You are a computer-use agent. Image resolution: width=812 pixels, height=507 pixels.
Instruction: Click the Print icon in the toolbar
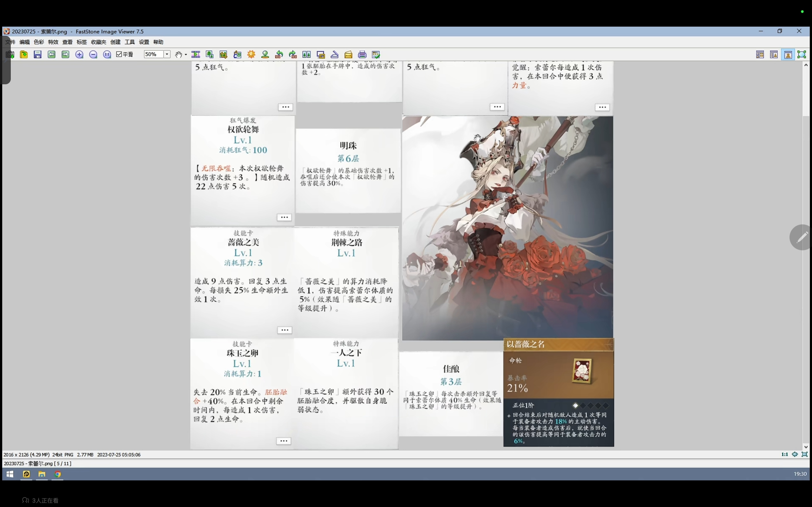point(362,55)
